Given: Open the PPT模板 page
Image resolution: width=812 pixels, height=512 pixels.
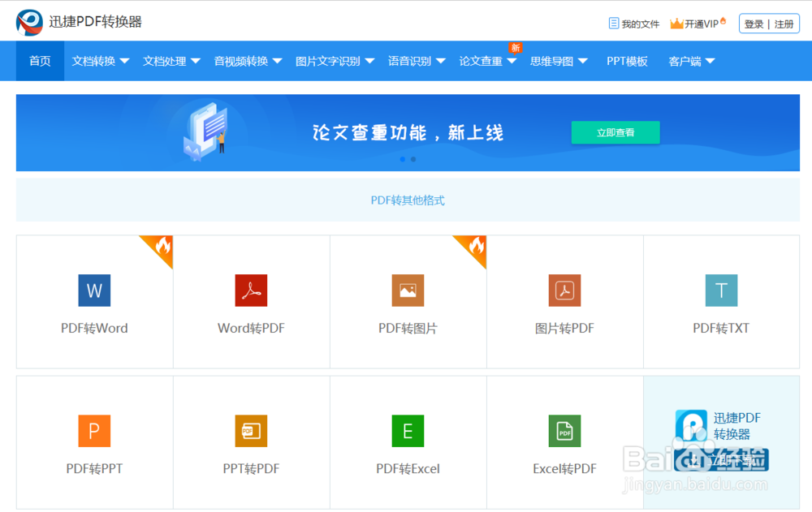Looking at the screenshot, I should tap(627, 61).
